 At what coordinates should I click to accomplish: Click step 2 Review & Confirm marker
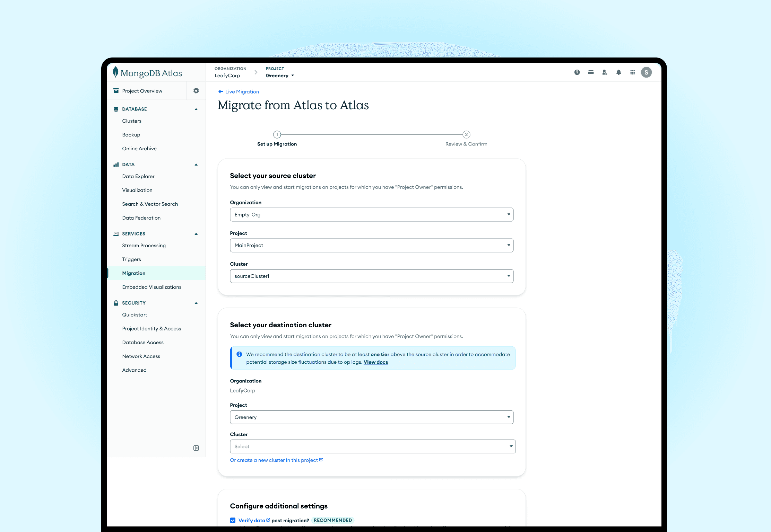tap(466, 134)
